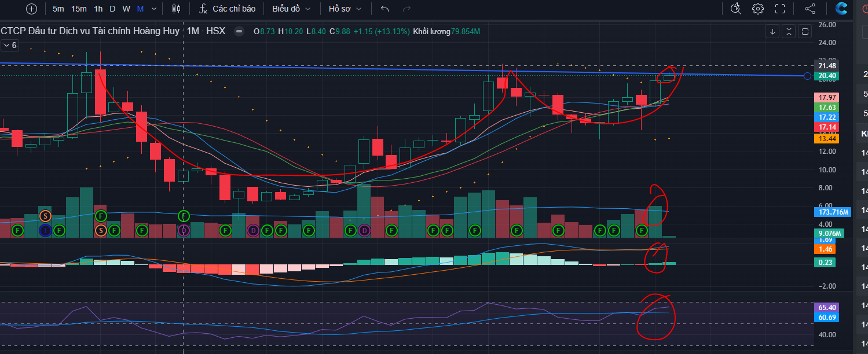
Task: Click the blue C logo icon
Action: [841, 9]
